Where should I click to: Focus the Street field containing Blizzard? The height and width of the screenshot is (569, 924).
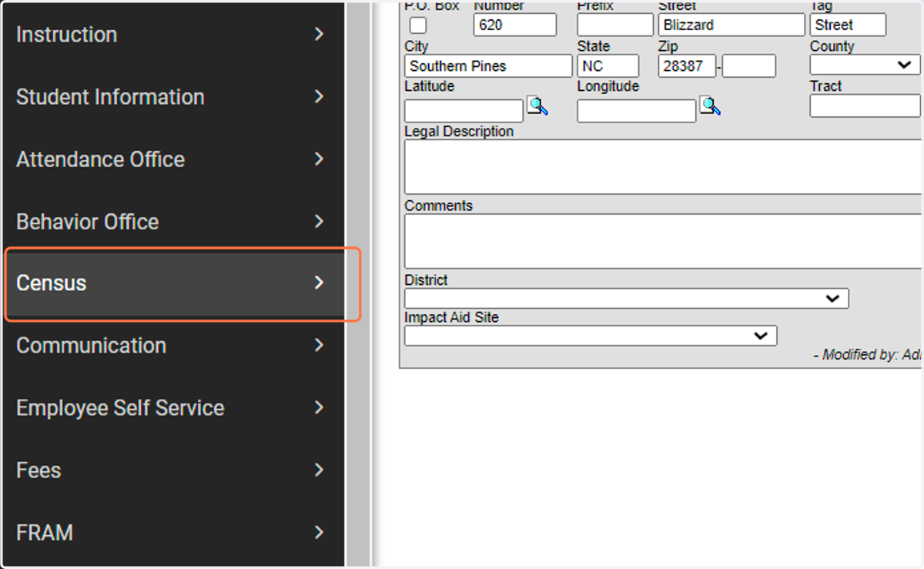pos(731,25)
